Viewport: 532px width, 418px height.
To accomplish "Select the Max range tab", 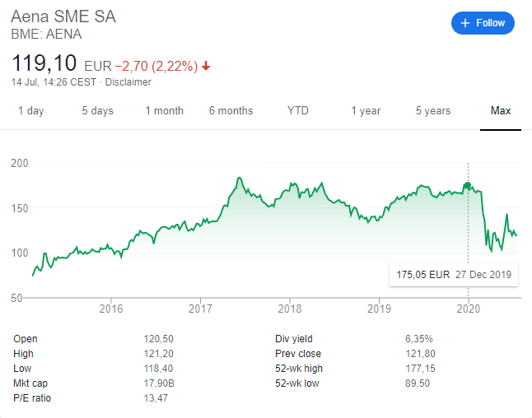I will 501,111.
